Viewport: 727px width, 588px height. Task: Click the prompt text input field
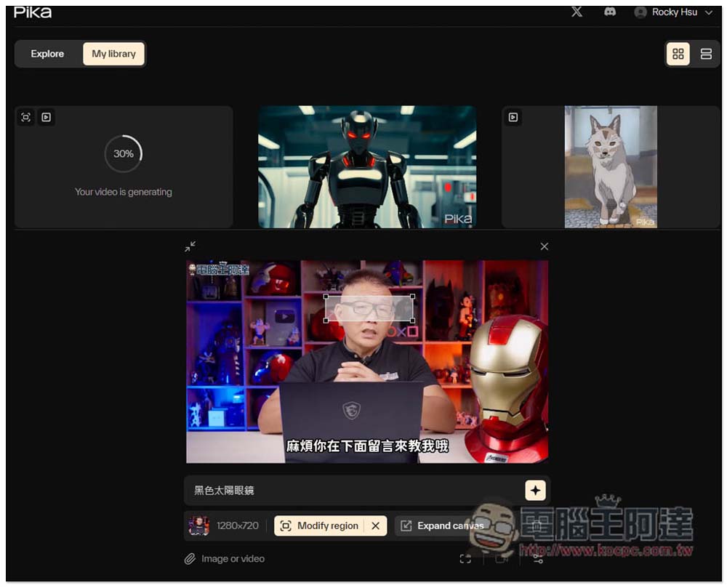(353, 491)
